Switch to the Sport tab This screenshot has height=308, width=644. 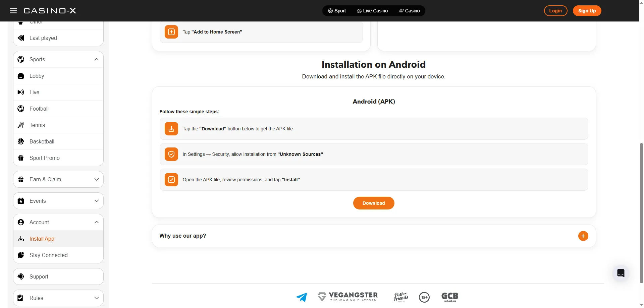pos(337,11)
